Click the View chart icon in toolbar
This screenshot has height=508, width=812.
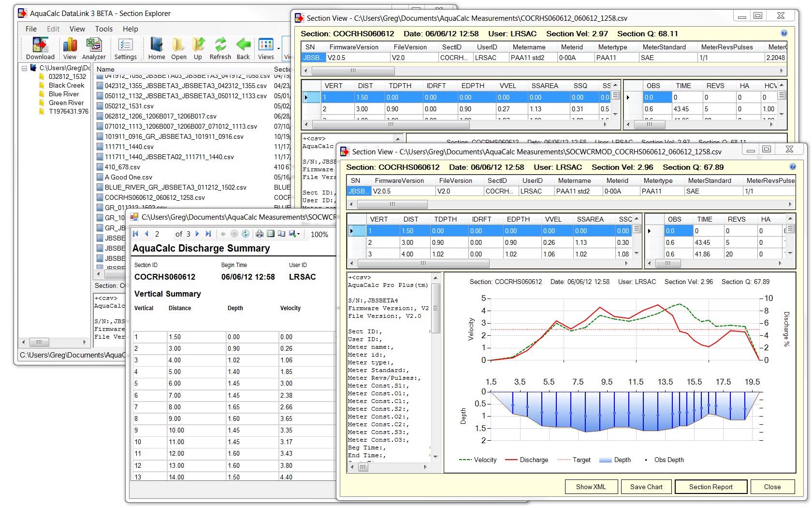tap(70, 48)
